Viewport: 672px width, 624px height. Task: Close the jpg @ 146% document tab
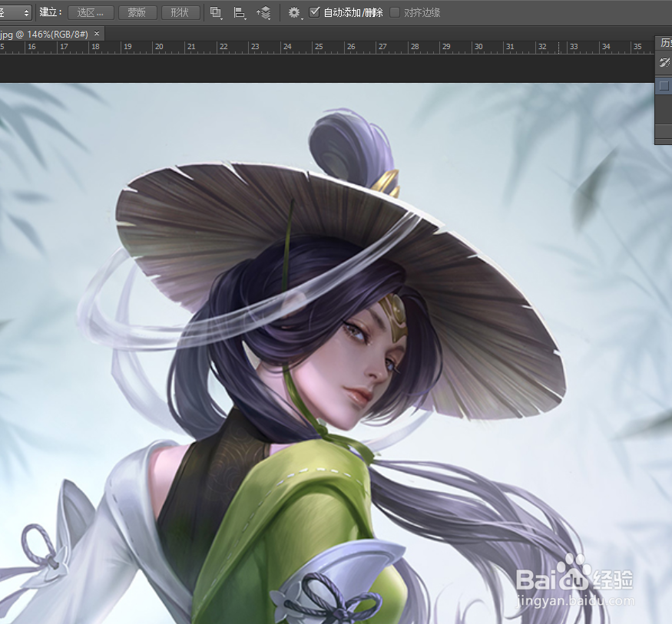pyautogui.click(x=97, y=33)
